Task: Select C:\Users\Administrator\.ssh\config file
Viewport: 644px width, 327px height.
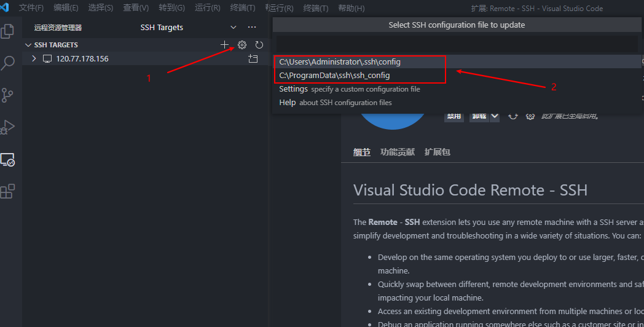Action: pyautogui.click(x=458, y=61)
